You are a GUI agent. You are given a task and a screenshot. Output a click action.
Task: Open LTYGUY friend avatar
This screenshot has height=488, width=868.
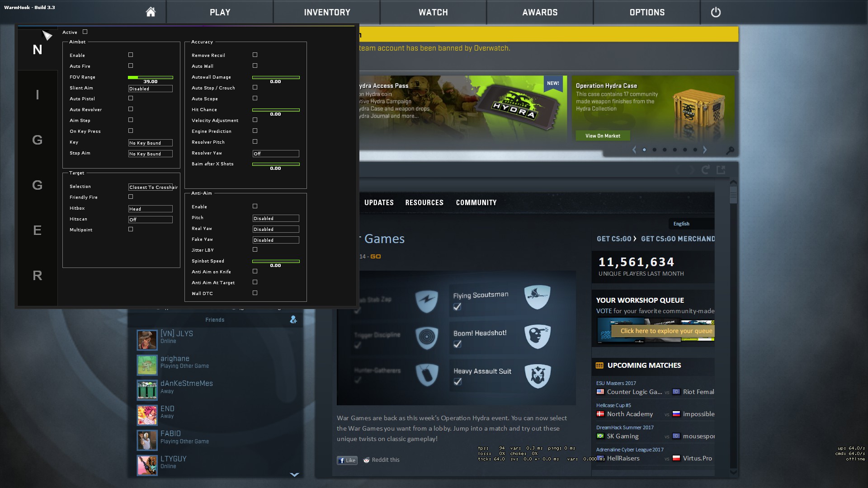coord(147,465)
